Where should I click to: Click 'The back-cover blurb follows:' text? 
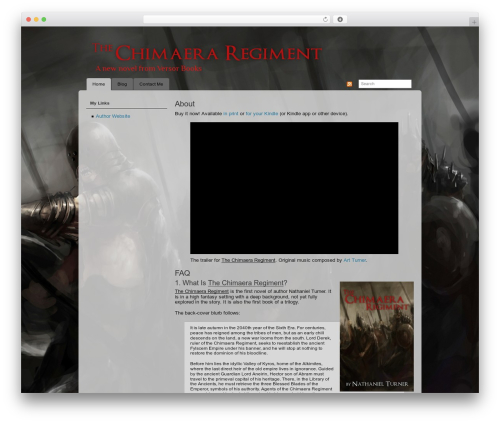207,313
